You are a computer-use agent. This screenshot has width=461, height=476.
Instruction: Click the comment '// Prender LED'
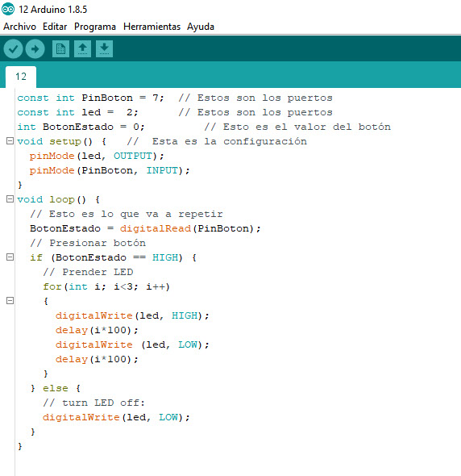(88, 272)
